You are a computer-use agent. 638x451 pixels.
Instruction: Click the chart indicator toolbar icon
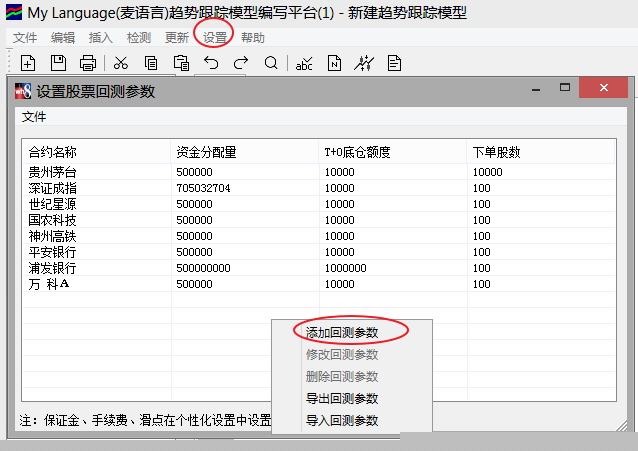point(364,64)
